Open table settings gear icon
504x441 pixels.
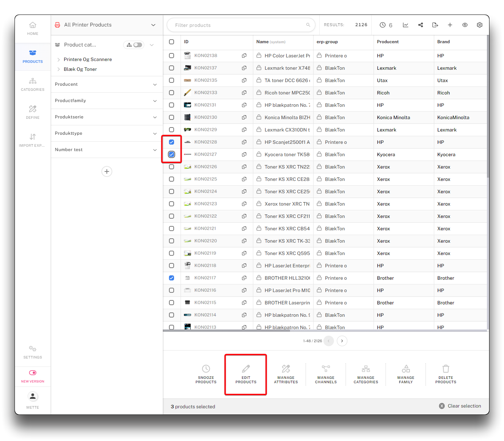479,25
